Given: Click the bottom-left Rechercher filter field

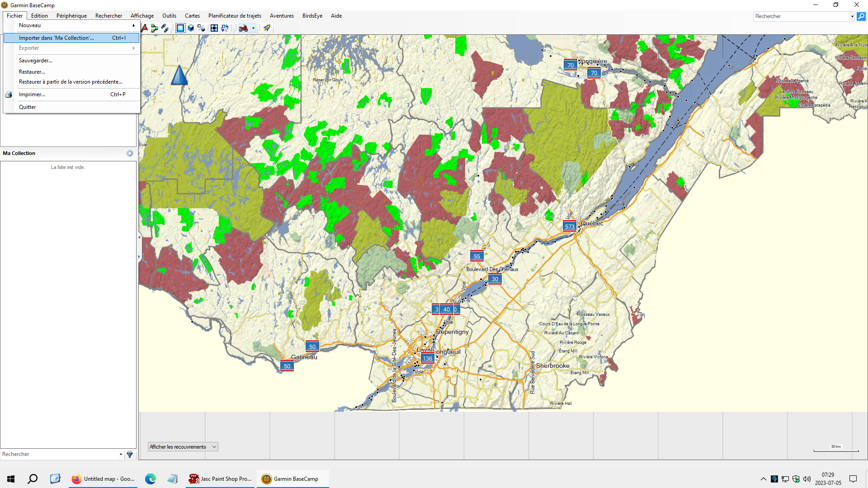Looking at the screenshot, I should [59, 454].
